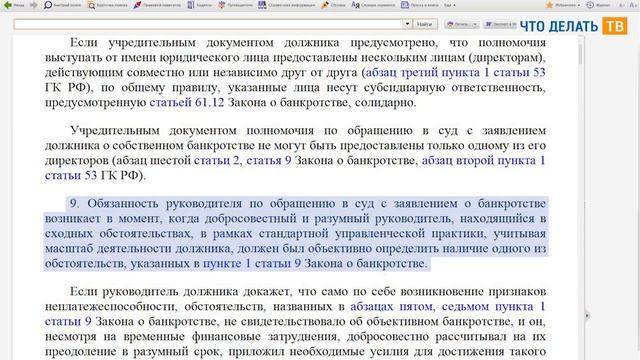Open Быстрый поиск magnifier
640x360 pixels.
(62, 5)
